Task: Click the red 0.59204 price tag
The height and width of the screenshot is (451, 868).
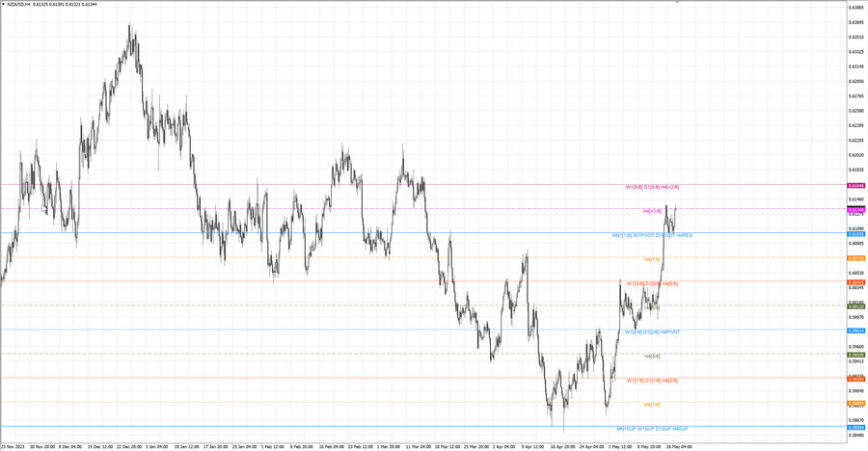Action: click(855, 379)
